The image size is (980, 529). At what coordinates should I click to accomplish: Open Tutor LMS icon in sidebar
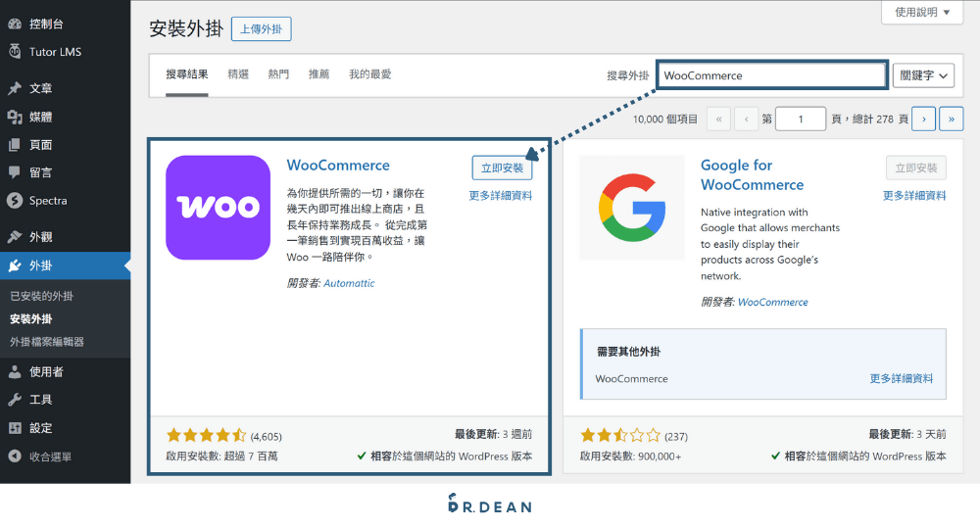click(15, 51)
